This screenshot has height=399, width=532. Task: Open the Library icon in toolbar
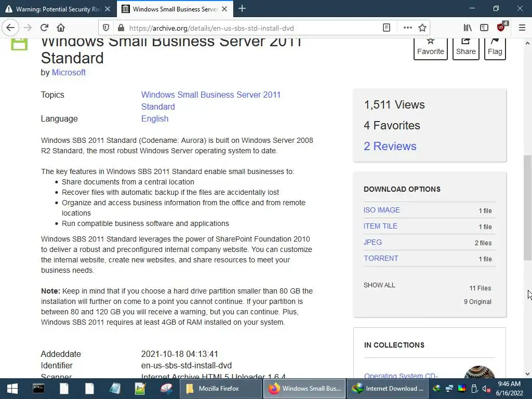click(468, 28)
